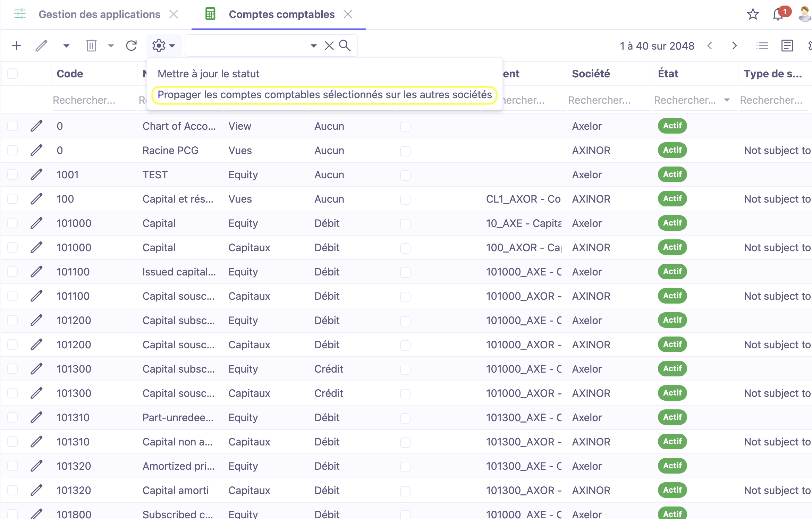The height and width of the screenshot is (519, 812).
Task: Open notifications bell
Action: (x=778, y=15)
